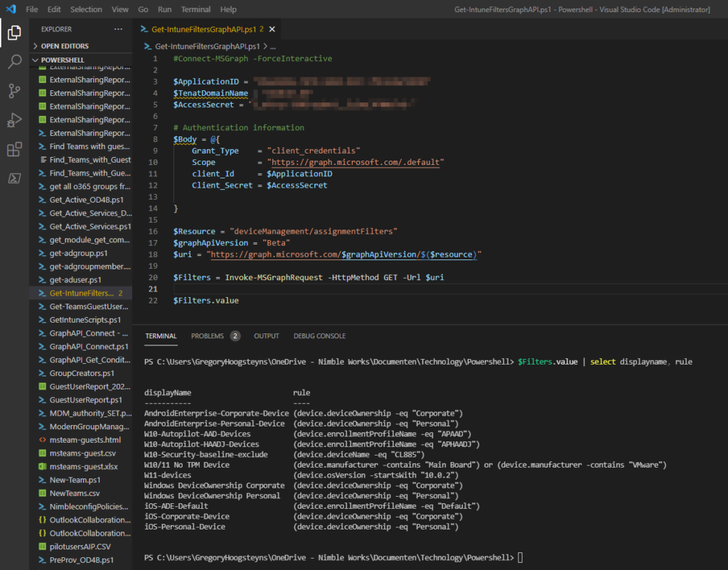Click PowerShell icon beside get-aduser.ps1

pyautogui.click(x=42, y=279)
